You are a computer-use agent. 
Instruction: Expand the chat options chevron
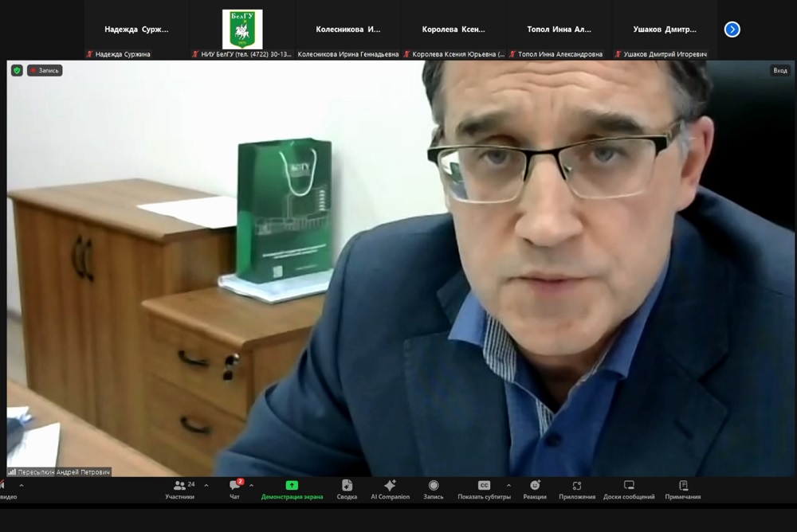click(251, 485)
